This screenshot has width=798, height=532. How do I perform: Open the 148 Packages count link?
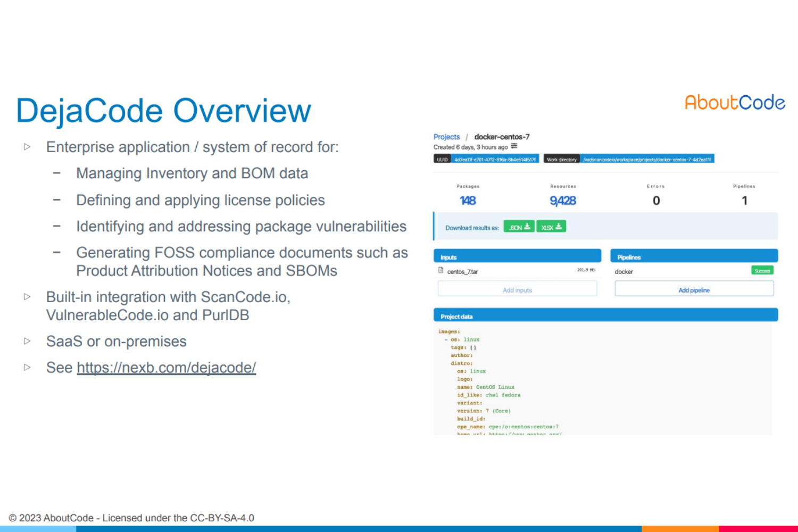[468, 201]
